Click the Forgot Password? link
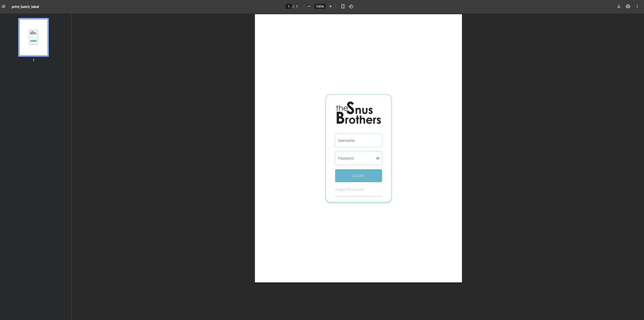 coord(350,189)
